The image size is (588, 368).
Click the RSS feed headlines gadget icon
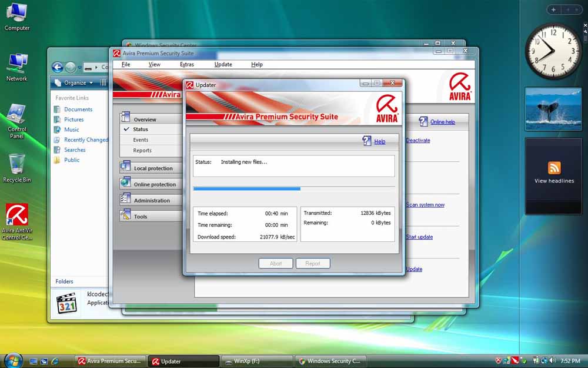pos(554,168)
